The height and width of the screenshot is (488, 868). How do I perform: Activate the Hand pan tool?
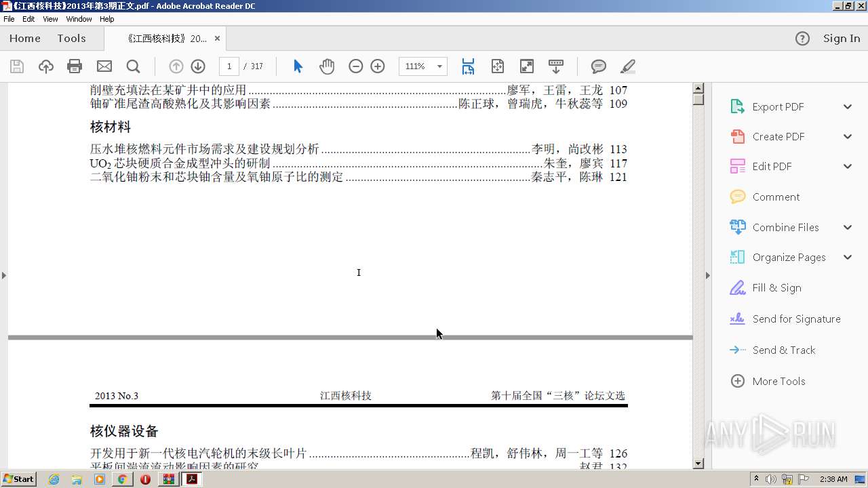coord(327,66)
